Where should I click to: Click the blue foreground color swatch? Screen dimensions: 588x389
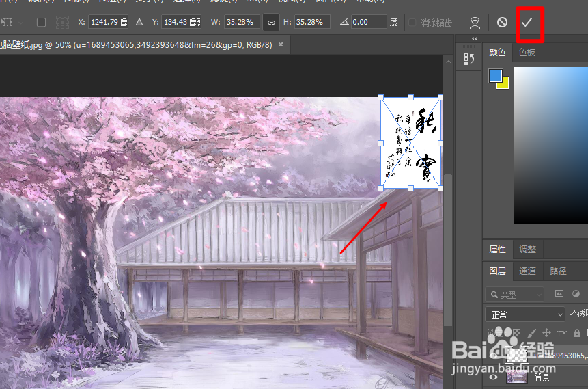(x=495, y=75)
